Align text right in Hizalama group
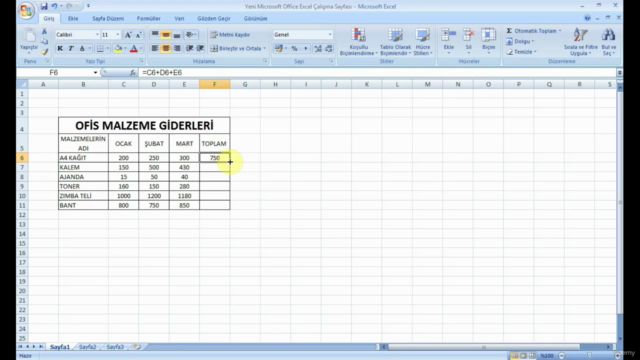Image resolution: width=640 pixels, height=360 pixels. click(x=177, y=48)
